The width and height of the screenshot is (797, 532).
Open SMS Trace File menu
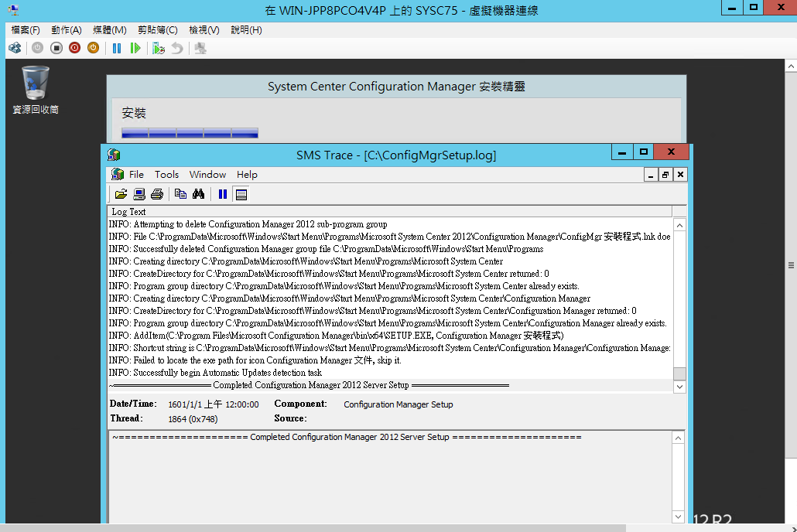pos(136,174)
